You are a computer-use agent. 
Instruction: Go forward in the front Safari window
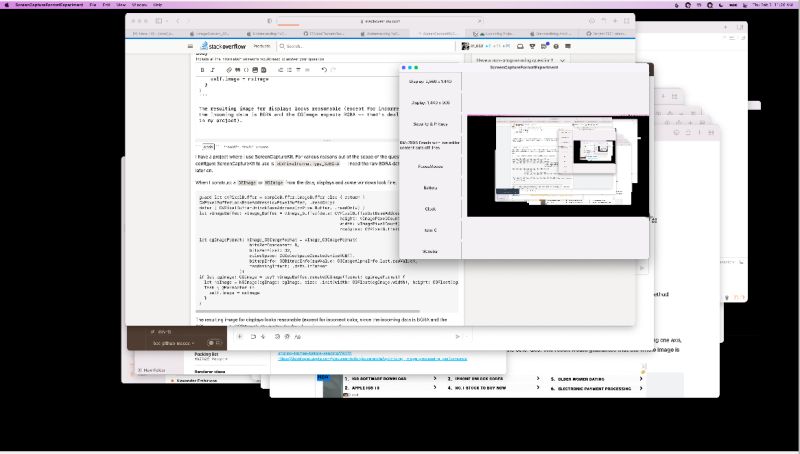(189, 21)
